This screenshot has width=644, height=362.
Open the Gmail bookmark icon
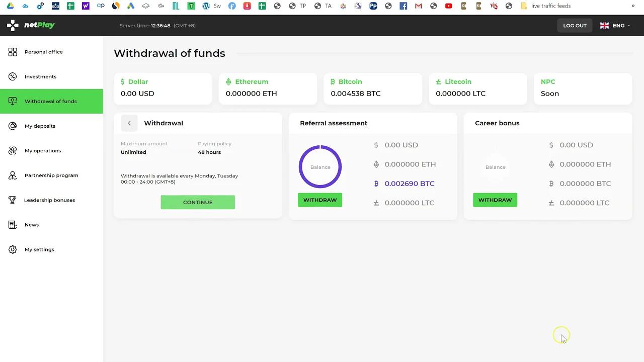point(418,6)
